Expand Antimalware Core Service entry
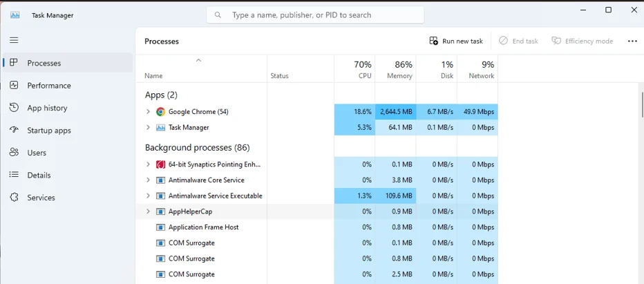The image size is (644, 284). pyautogui.click(x=149, y=180)
